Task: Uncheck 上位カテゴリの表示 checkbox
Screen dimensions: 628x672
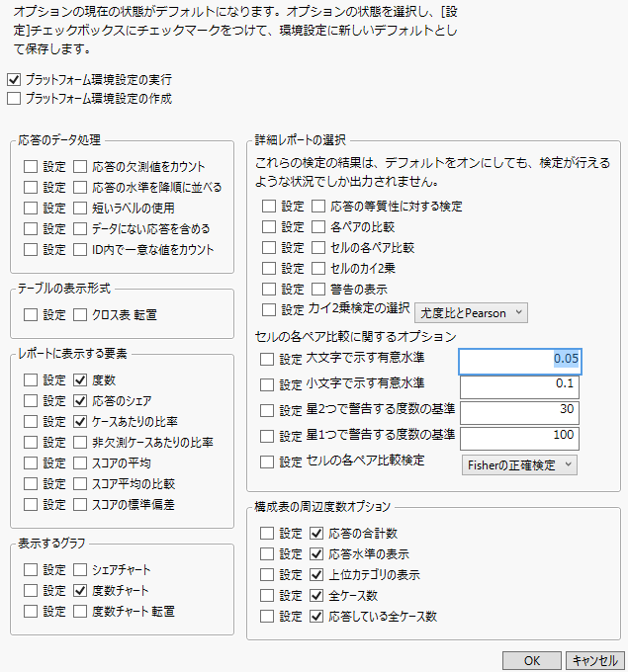Action: pyautogui.click(x=316, y=575)
